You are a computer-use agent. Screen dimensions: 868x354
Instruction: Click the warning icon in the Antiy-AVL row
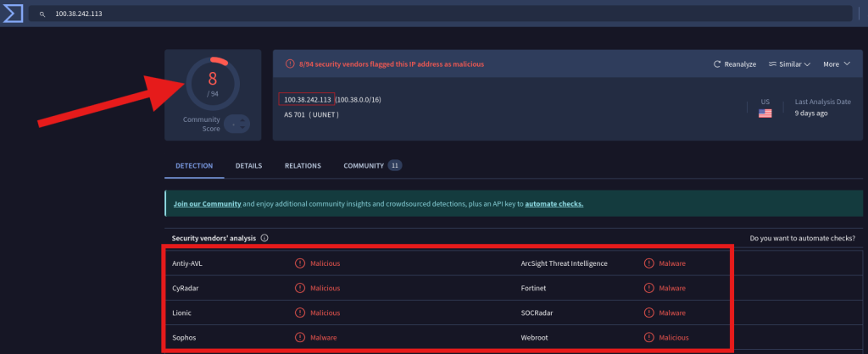point(300,264)
